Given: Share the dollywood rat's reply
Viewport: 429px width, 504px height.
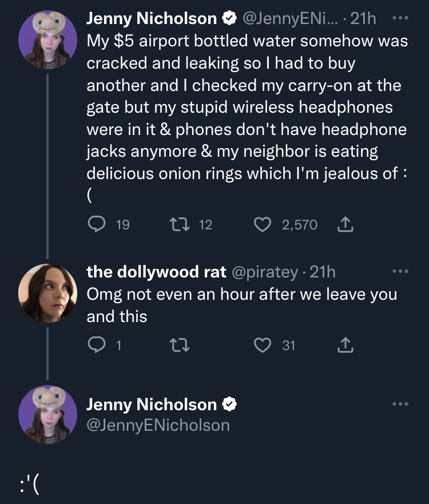Looking at the screenshot, I should (x=345, y=344).
